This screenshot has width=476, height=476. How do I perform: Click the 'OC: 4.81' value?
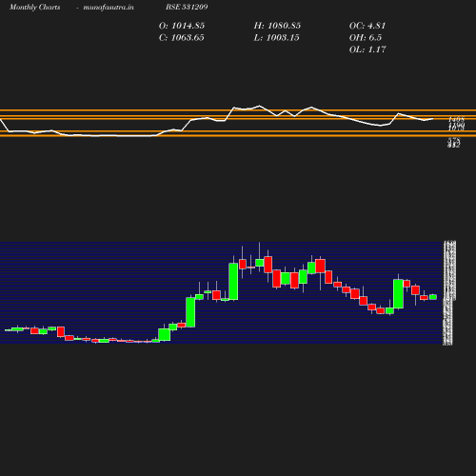click(367, 26)
